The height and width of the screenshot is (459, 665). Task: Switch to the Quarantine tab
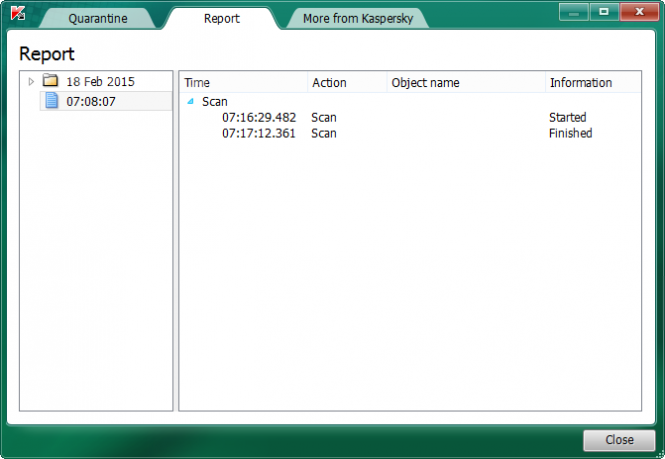click(x=98, y=18)
